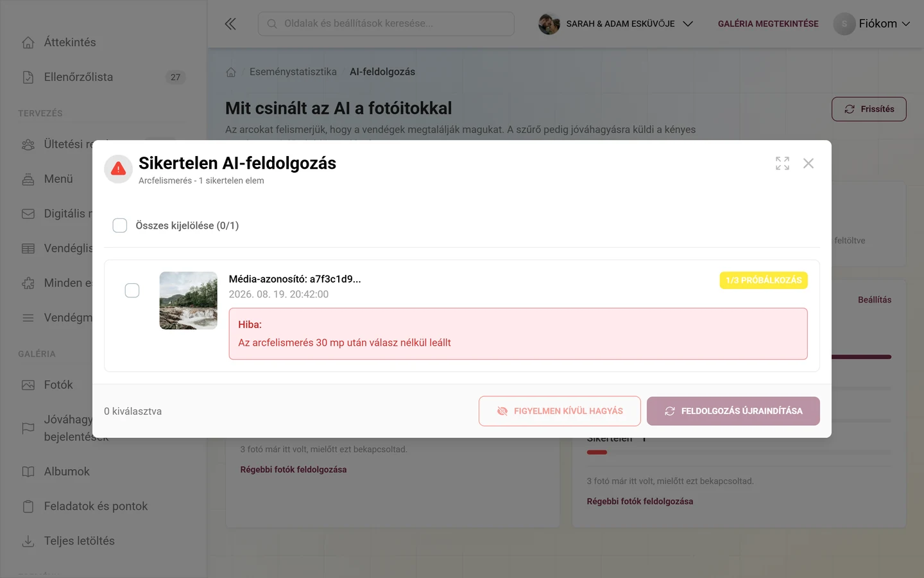
Task: Click the Beállítás link
Action: (875, 300)
